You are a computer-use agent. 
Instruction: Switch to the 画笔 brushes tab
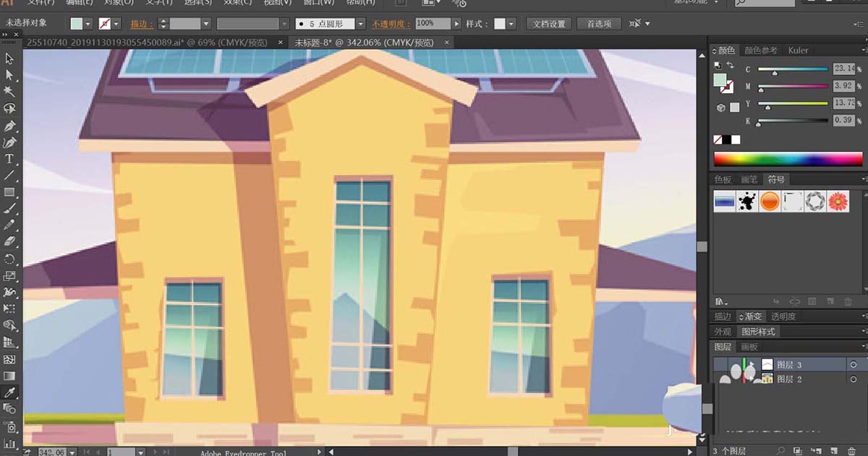coord(749,179)
